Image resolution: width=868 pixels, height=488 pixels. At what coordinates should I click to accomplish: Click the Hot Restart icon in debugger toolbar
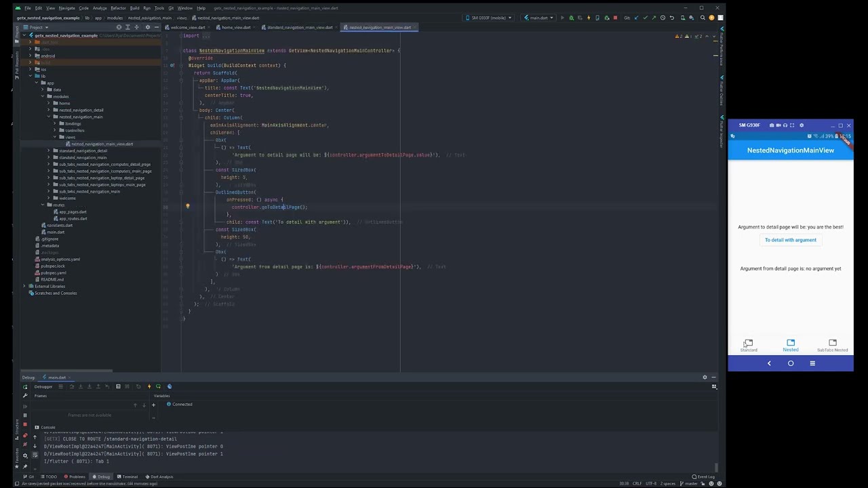(x=158, y=386)
